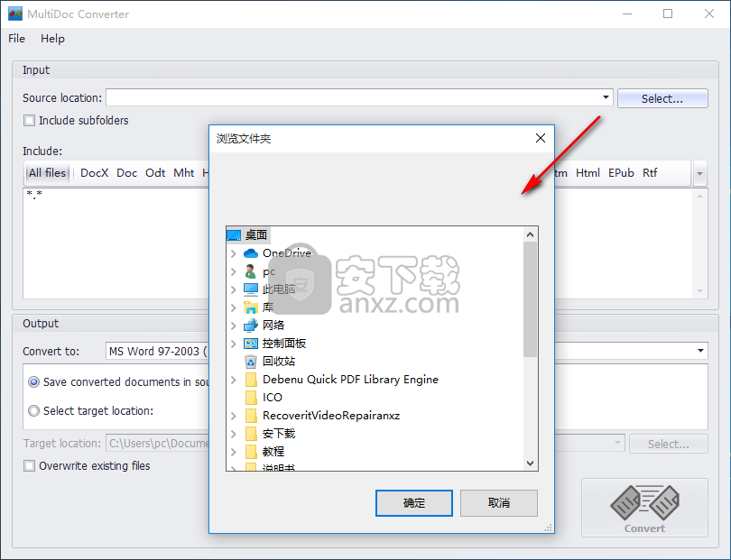Open the file type tabs overflow dropdown
Screen dimensions: 731x560
[x=699, y=174]
